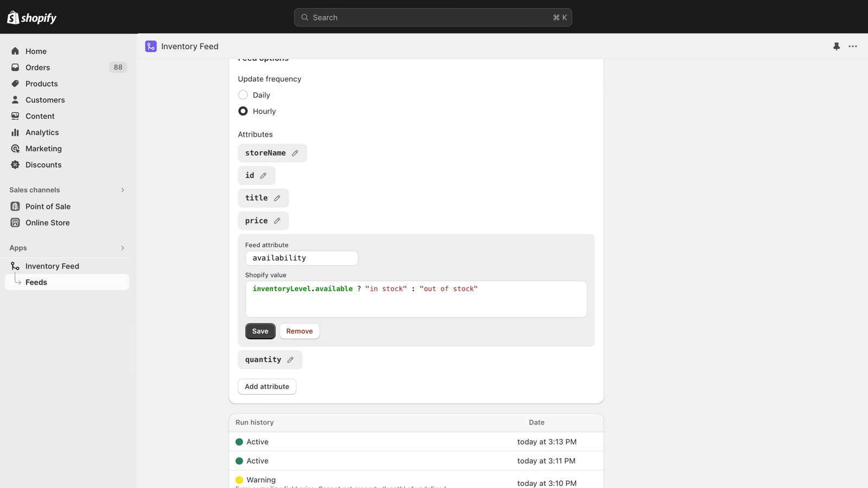Pin the Inventory Feed app
This screenshot has width=868, height=488.
click(x=835, y=46)
